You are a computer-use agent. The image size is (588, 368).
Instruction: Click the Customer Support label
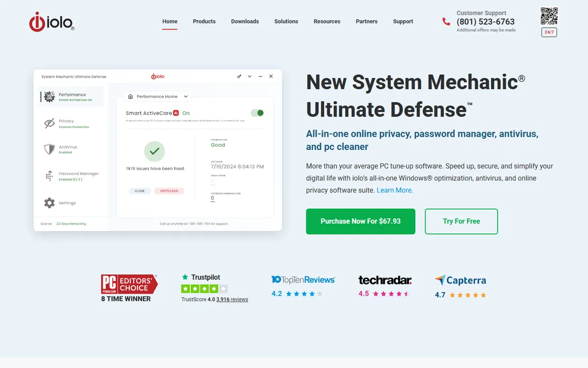(x=481, y=13)
